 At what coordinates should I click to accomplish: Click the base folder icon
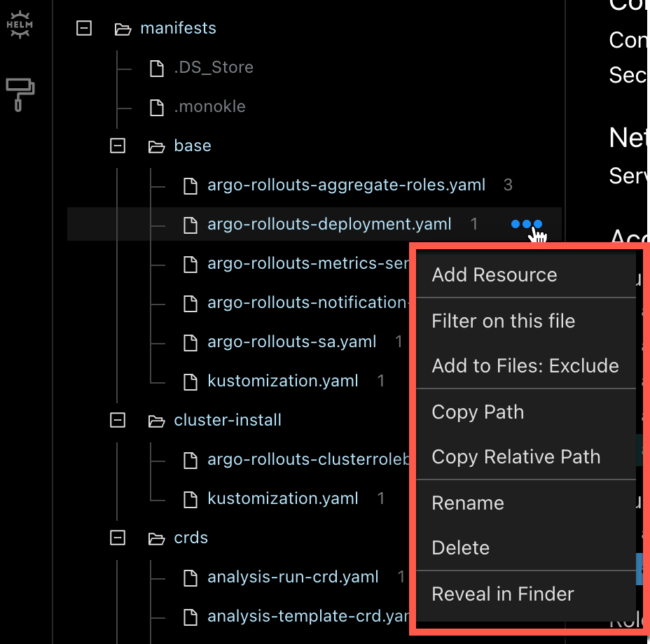click(x=157, y=147)
